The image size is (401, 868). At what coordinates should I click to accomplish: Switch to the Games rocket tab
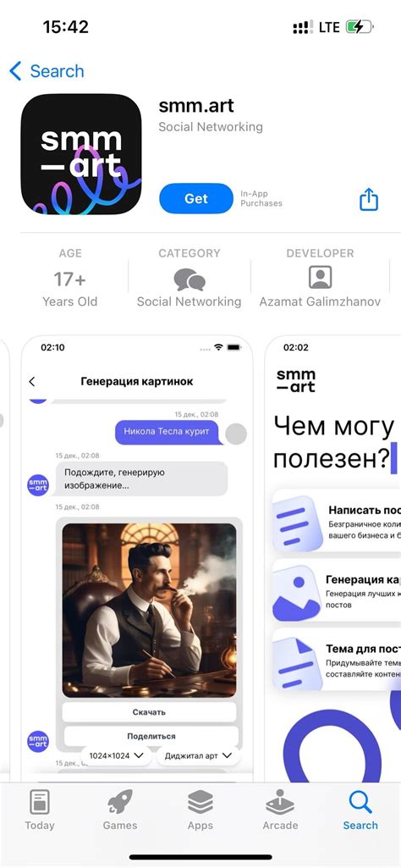click(x=120, y=810)
